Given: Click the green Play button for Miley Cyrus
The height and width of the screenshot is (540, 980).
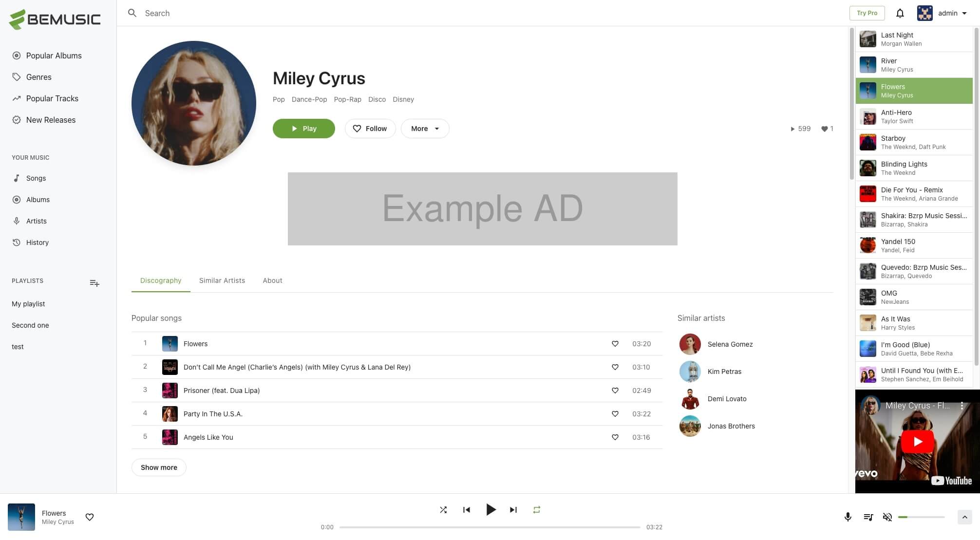Looking at the screenshot, I should tap(304, 129).
